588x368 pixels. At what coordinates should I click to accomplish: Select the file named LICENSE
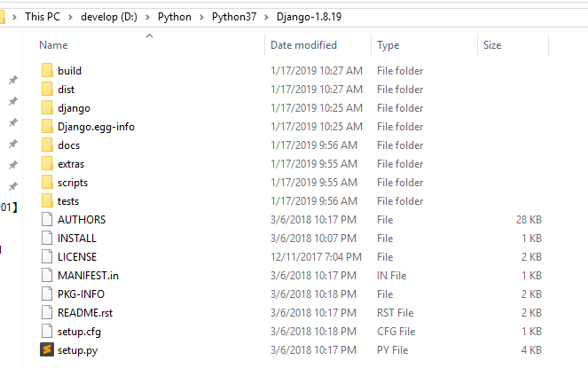[x=77, y=257]
